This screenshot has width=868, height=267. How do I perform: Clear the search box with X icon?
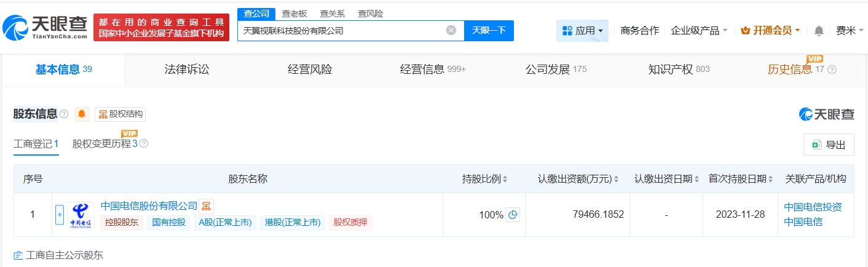coord(451,30)
